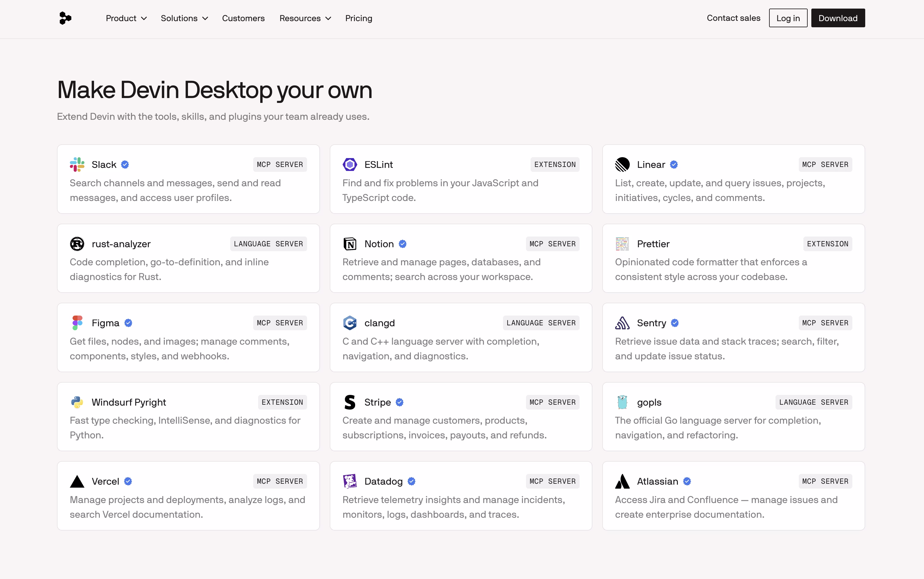Image resolution: width=924 pixels, height=579 pixels.
Task: Click the LANGUAGE SERVER tag on rust-analyzer card
Action: [x=269, y=244]
